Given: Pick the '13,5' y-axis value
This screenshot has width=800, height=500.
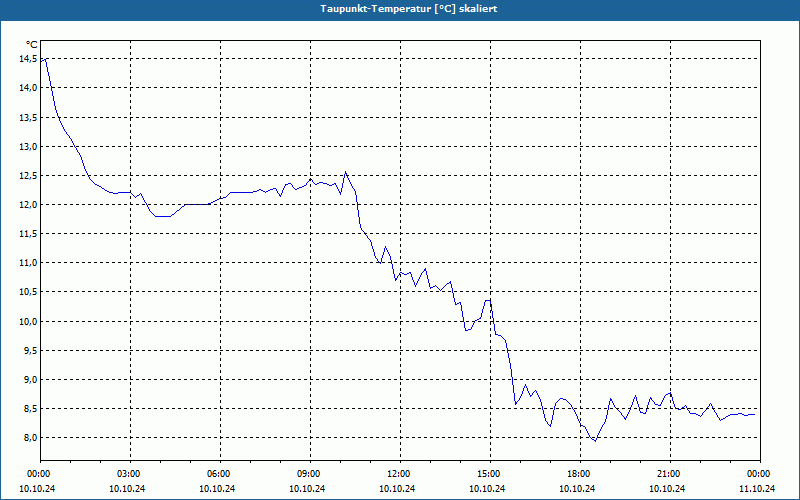Looking at the screenshot, I should [28, 117].
